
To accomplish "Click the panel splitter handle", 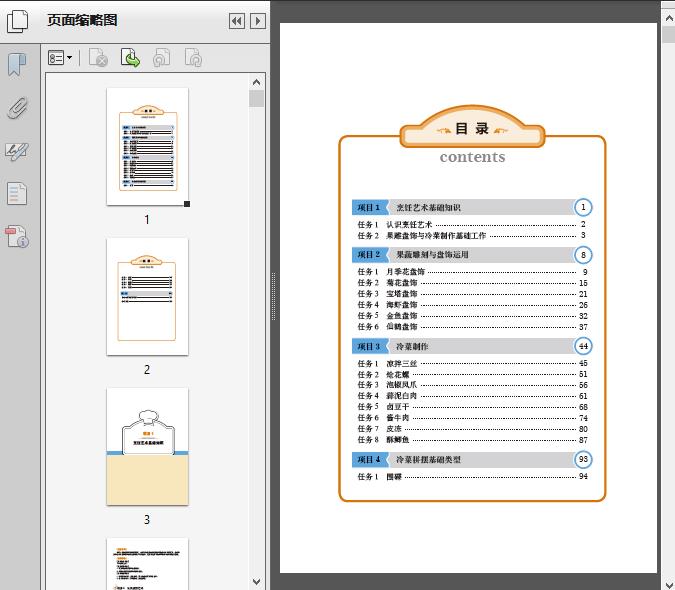I will click(273, 297).
